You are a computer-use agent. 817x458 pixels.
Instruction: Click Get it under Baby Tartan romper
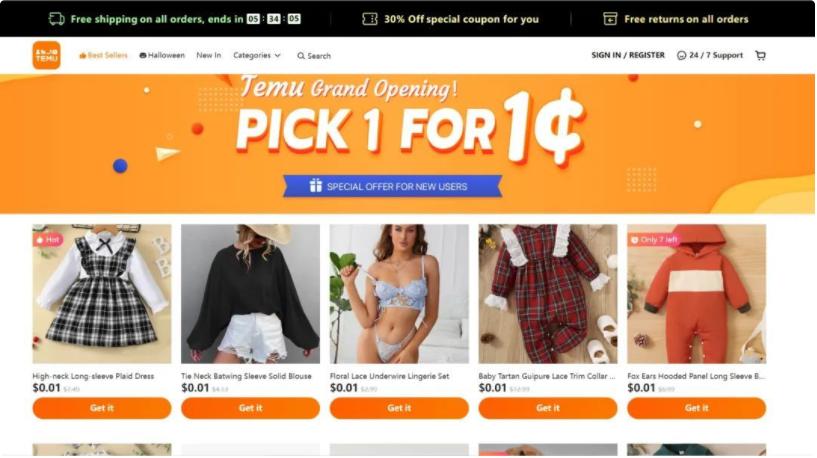coord(548,408)
